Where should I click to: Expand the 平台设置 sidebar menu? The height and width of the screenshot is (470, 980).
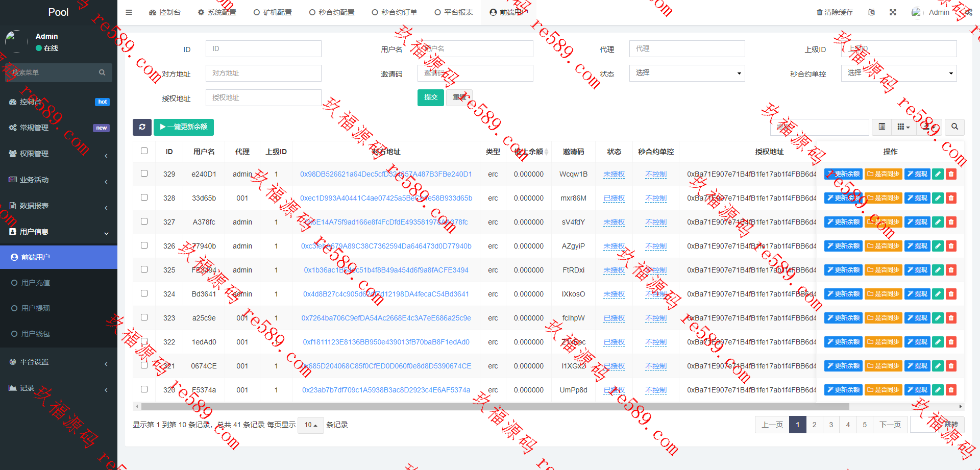(59, 362)
